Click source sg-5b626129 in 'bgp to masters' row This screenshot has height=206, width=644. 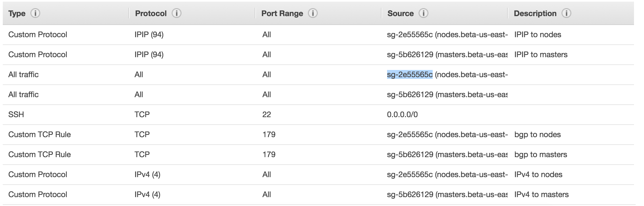447,154
